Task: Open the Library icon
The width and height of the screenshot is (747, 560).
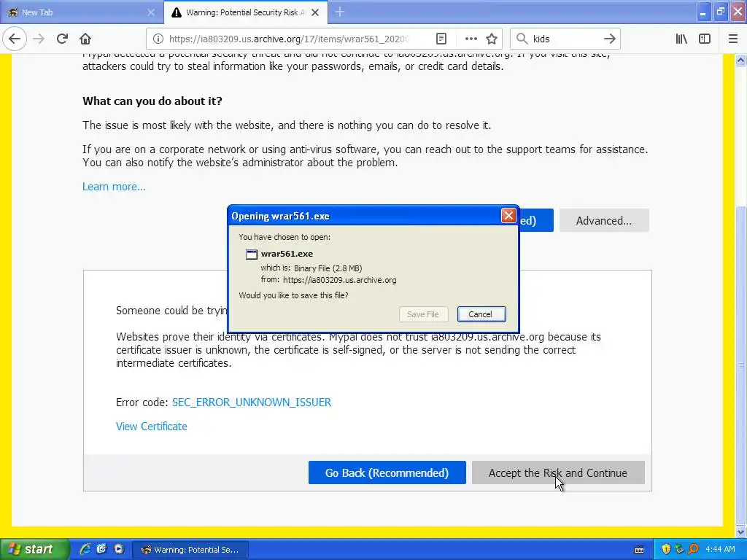Action: point(681,39)
